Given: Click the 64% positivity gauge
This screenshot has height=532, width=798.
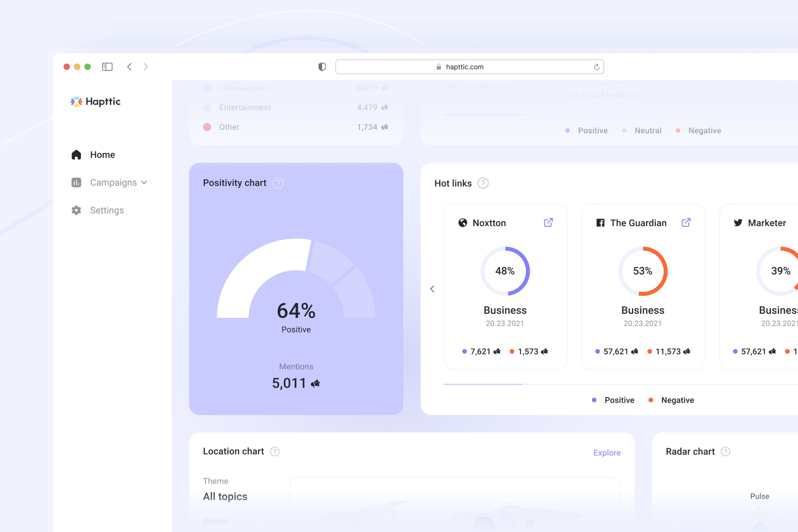Looking at the screenshot, I should click(x=296, y=278).
